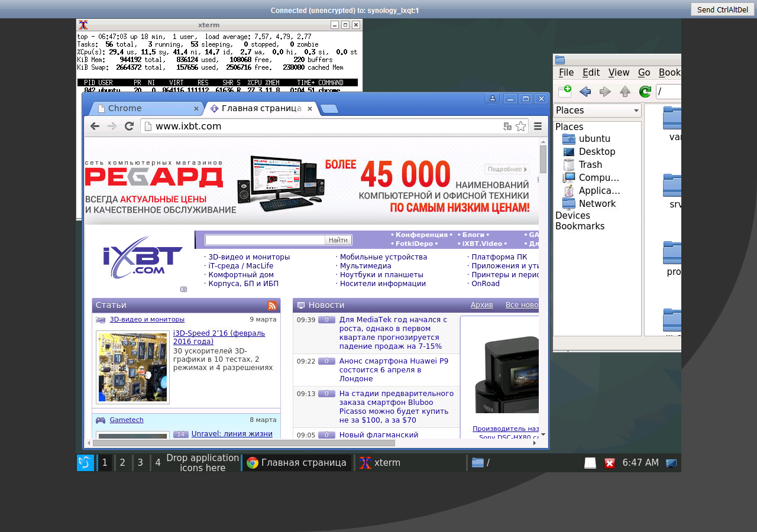
Task: Open Chrome's hamburger menu icon
Action: coord(538,126)
